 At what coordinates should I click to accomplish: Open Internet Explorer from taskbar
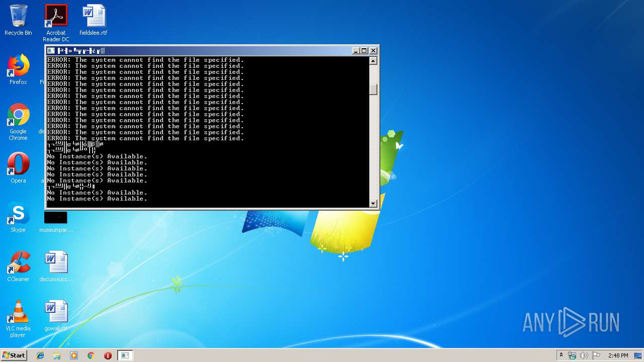(x=40, y=355)
